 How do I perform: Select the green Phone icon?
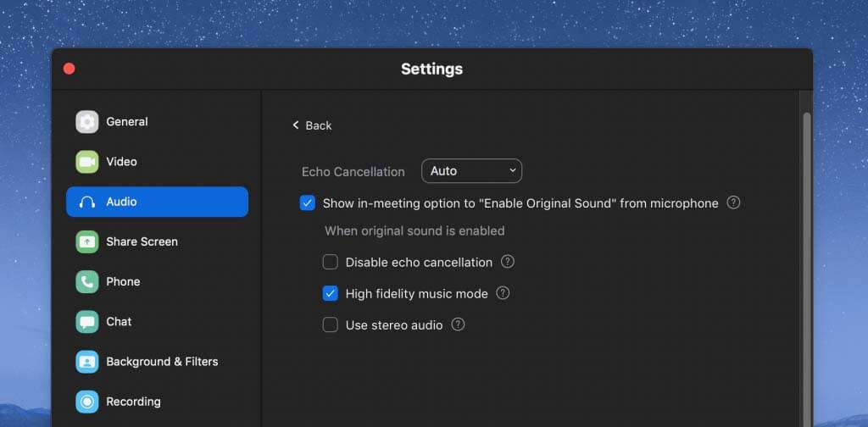87,281
